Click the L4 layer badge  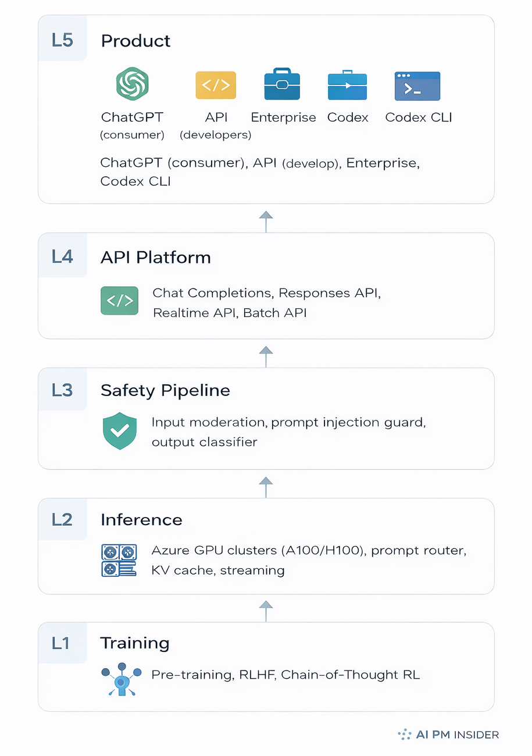point(62,256)
